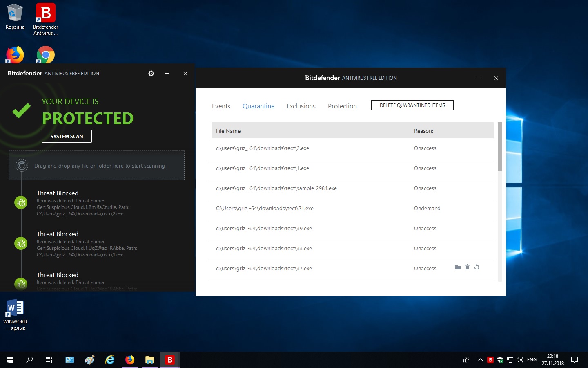Viewport: 588px width, 368px height.
Task: Select the sample_2984.exe quarantine row
Action: tap(276, 188)
